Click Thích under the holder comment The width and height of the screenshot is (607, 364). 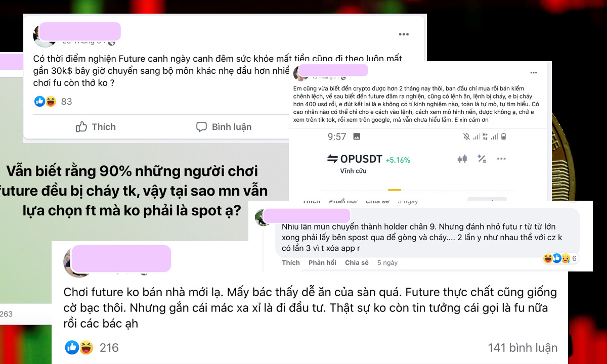(x=291, y=262)
